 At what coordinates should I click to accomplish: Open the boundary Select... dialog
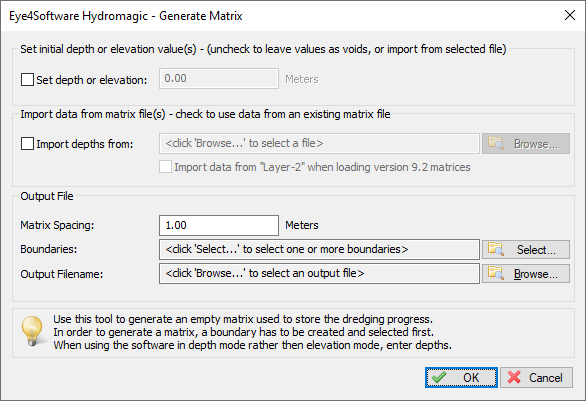[526, 249]
